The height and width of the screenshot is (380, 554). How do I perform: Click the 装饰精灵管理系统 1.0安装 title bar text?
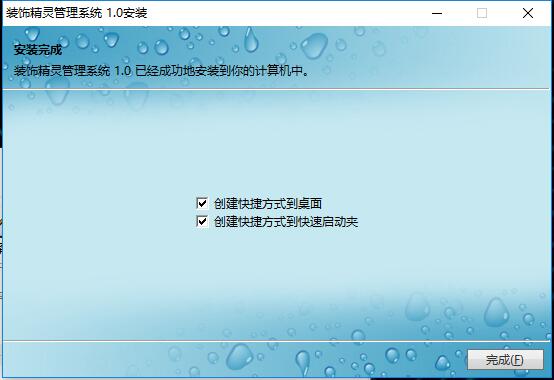coord(76,13)
